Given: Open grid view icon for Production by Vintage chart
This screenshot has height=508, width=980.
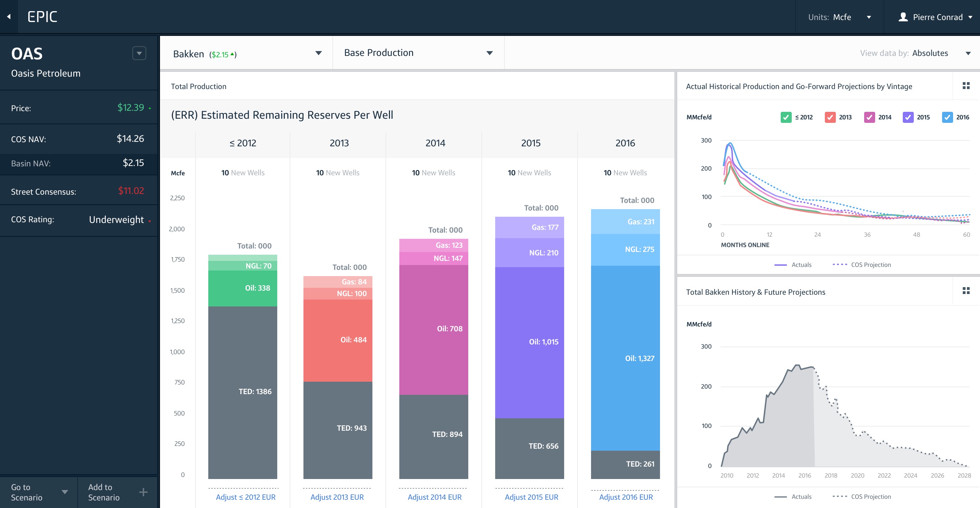Looking at the screenshot, I should coord(966,86).
